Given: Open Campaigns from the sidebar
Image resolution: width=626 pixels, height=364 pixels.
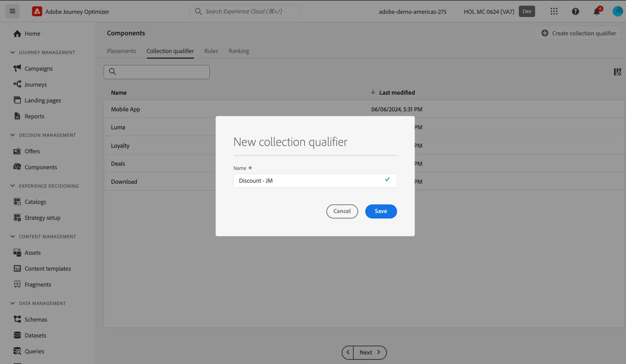Looking at the screenshot, I should click(33, 69).
